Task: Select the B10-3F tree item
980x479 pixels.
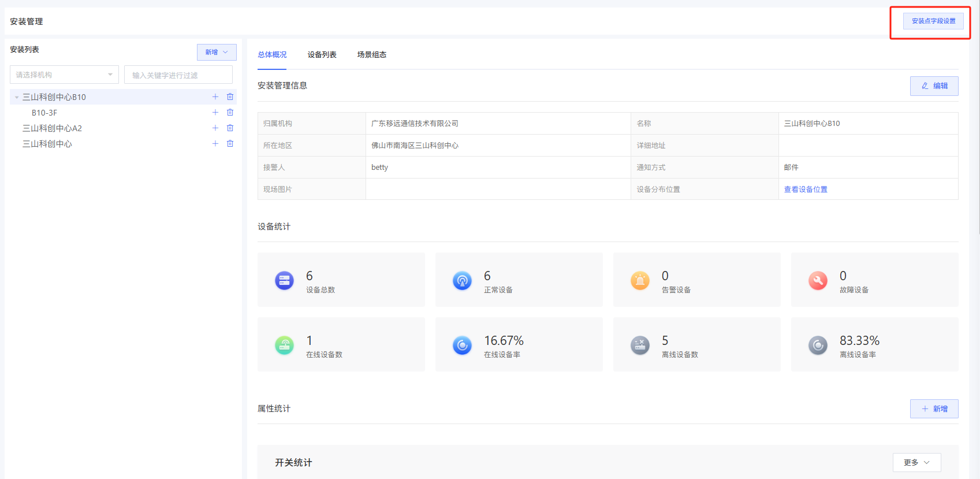Action: [44, 113]
